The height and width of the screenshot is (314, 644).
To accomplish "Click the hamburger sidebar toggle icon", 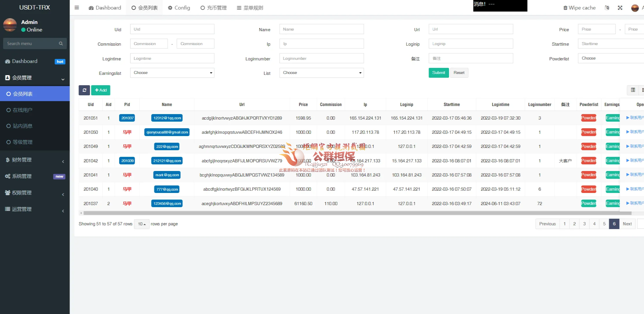I will (x=77, y=8).
